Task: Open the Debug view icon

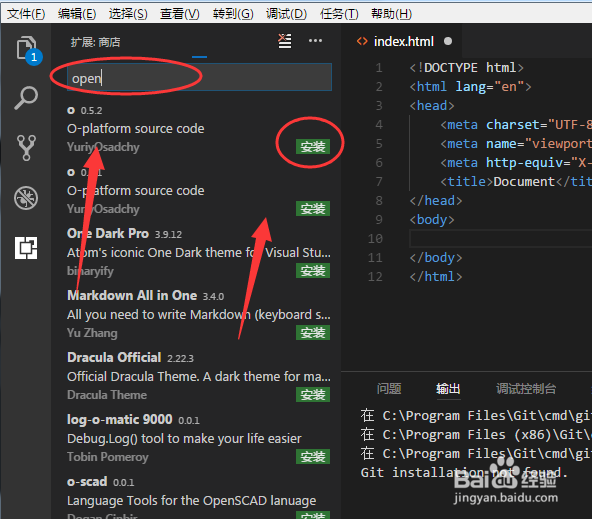Action: [x=26, y=198]
